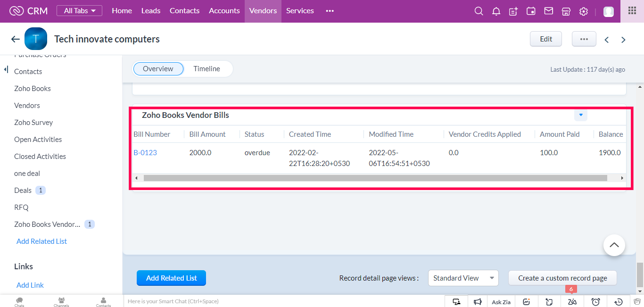
Task: Click the screen share presenter icon
Action: (456, 302)
